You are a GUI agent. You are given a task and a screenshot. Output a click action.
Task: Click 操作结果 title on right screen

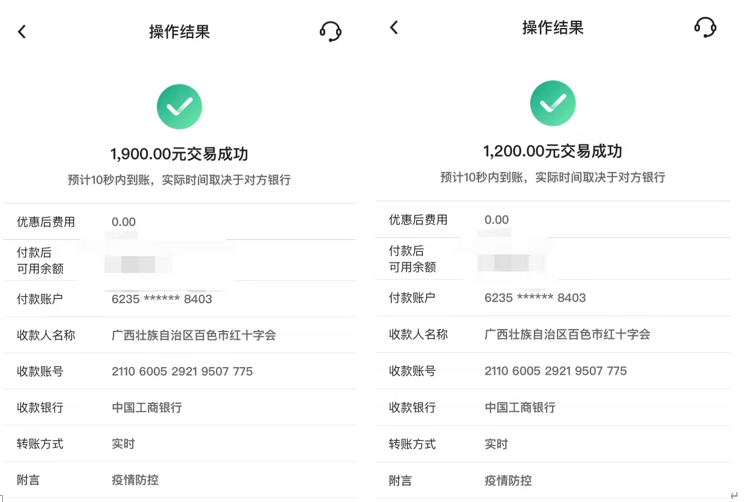(553, 28)
